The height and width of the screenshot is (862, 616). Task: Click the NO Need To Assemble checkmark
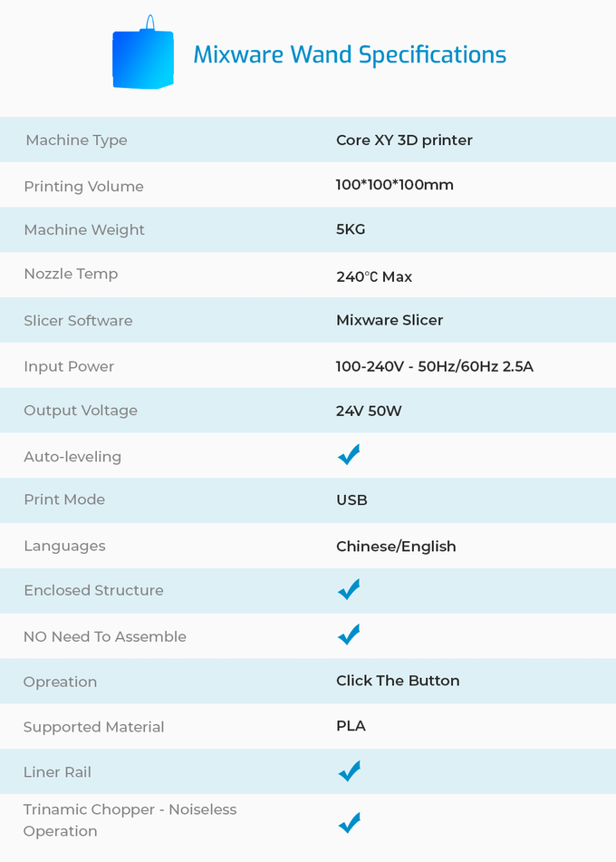[x=349, y=635]
